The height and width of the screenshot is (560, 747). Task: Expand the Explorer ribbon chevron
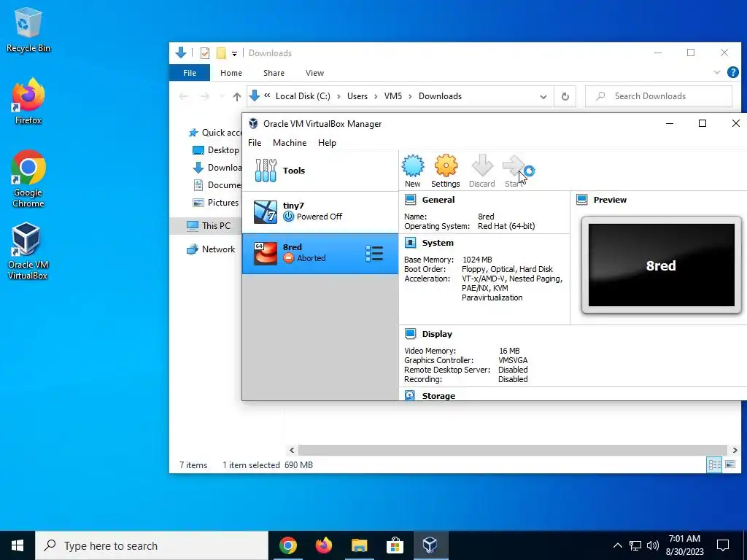tap(717, 72)
